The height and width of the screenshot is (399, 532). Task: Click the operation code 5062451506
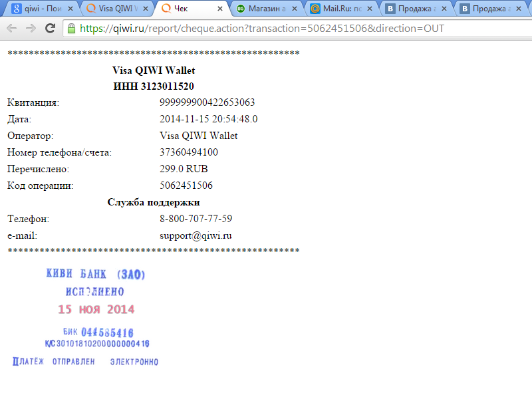[x=186, y=186]
